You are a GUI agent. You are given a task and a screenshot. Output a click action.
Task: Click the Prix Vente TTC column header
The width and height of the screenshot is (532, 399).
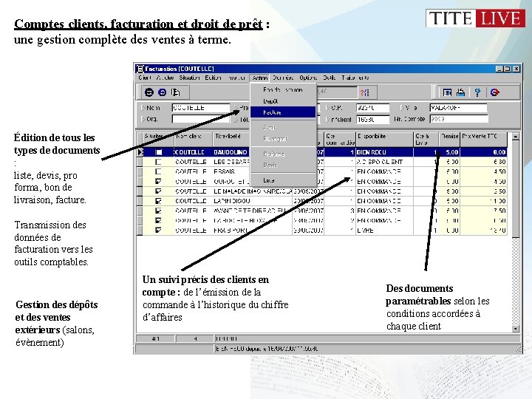pyautogui.click(x=483, y=140)
